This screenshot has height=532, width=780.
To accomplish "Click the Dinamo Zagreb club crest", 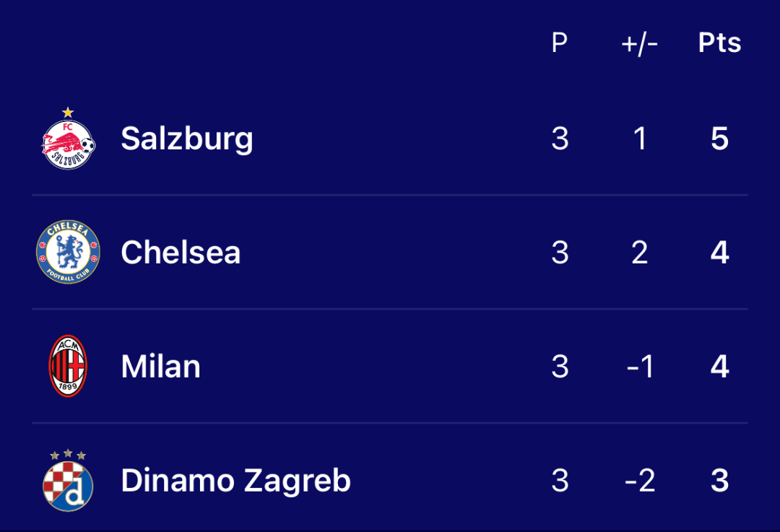I will tap(68, 480).
